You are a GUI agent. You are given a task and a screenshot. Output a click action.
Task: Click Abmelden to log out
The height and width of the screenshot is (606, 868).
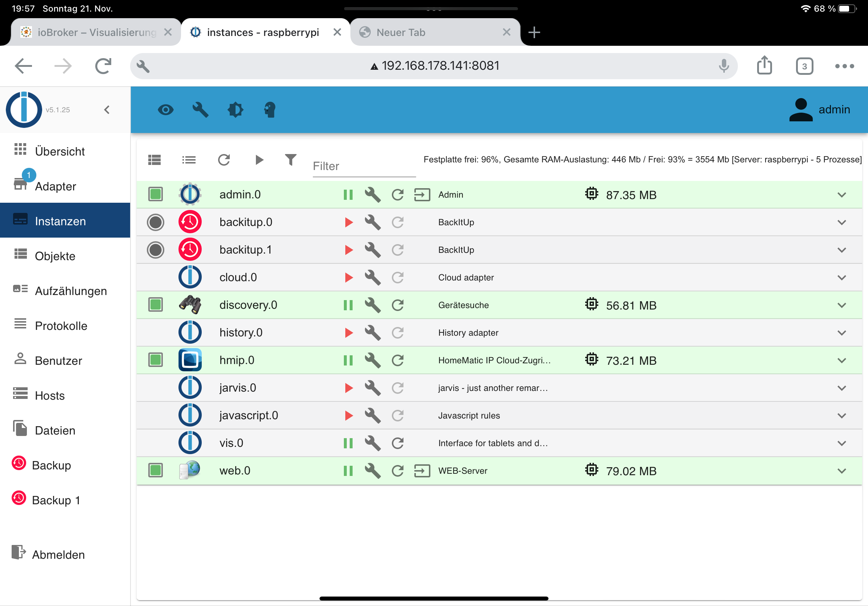click(x=58, y=554)
